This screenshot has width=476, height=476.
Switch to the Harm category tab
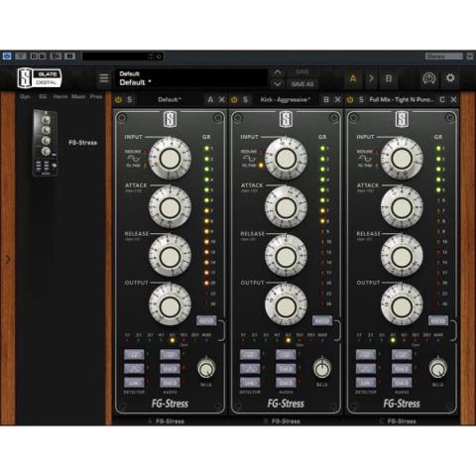tap(60, 97)
